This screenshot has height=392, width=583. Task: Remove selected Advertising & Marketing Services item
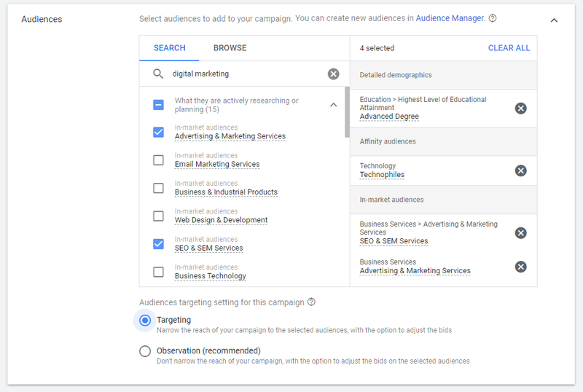[520, 267]
